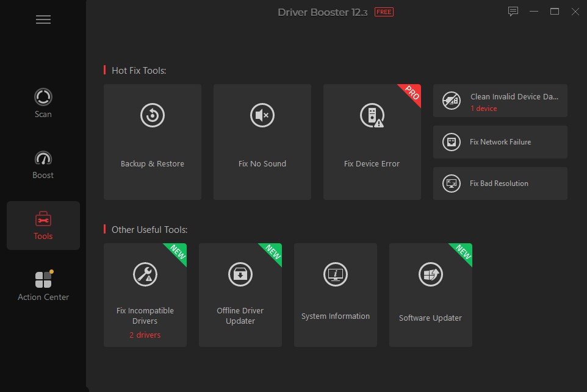Launch Fix No Sound
This screenshot has height=392, width=587.
click(262, 141)
